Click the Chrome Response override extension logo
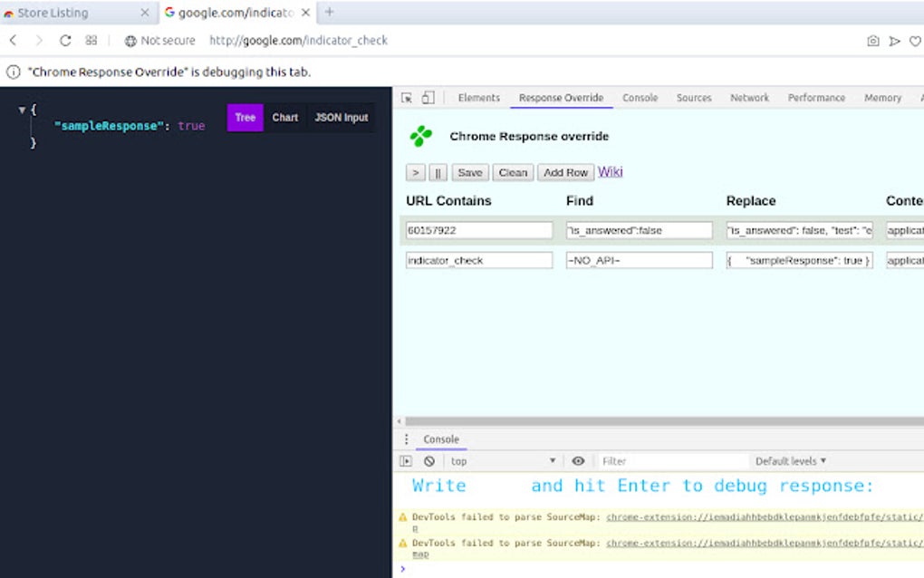Image resolution: width=924 pixels, height=578 pixels. coord(423,135)
